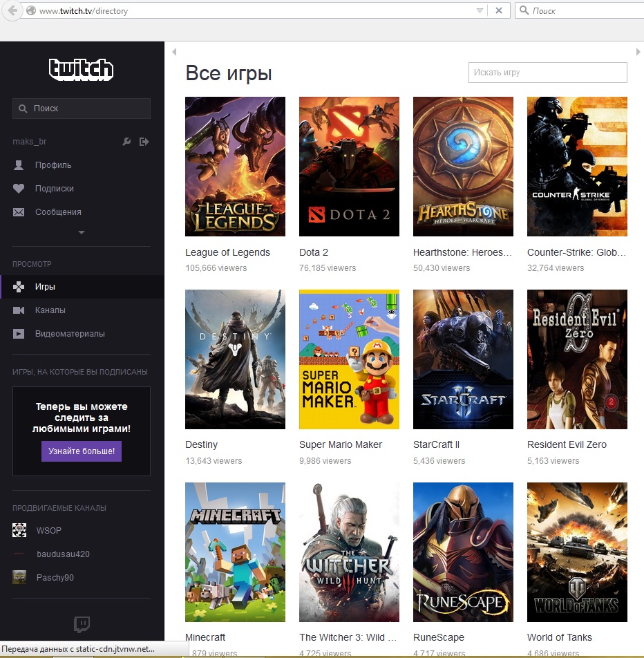Open the Профиль menu item
Viewport: 644px width, 658px height.
tap(53, 165)
